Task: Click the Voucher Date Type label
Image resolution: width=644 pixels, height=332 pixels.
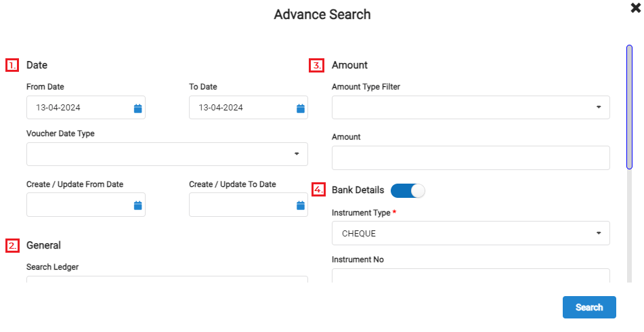Action: (60, 133)
